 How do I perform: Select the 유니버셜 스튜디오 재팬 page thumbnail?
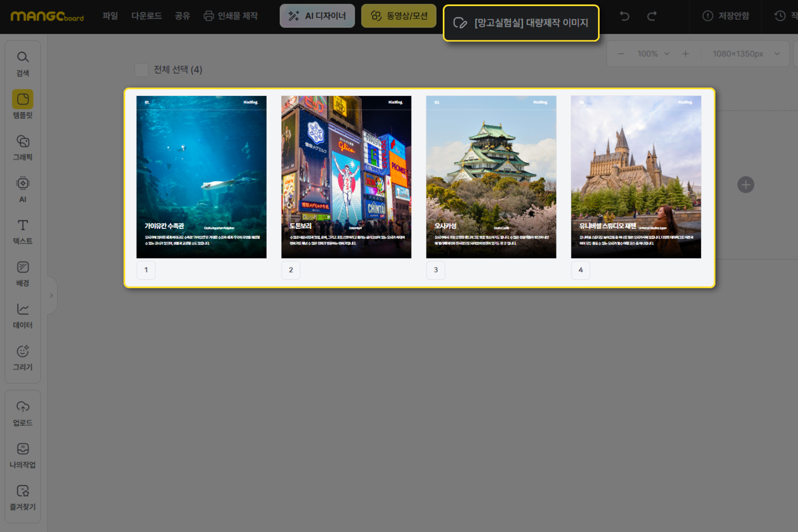point(636,177)
